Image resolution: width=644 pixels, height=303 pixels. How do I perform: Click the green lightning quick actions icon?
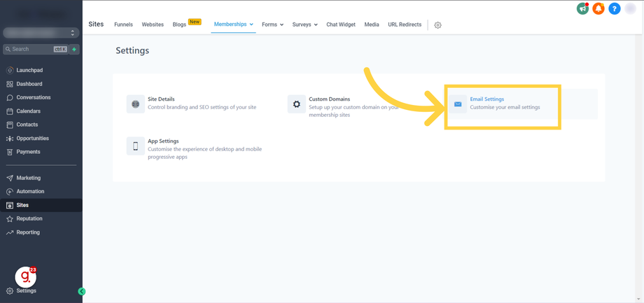74,49
